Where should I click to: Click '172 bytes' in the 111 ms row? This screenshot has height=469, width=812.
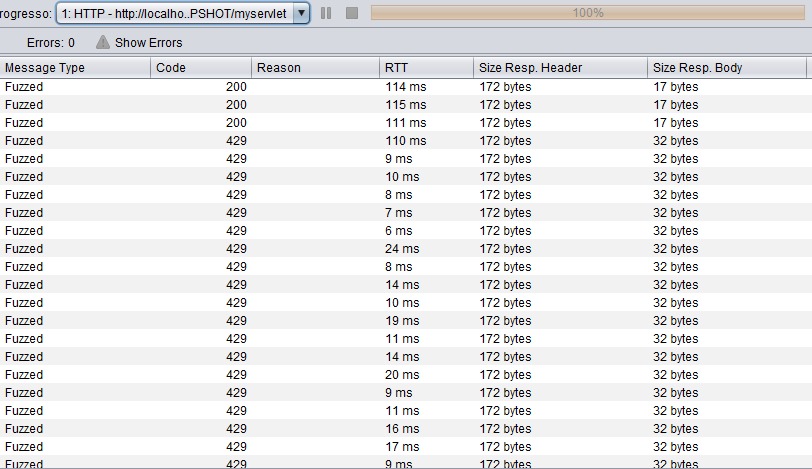pyautogui.click(x=505, y=123)
